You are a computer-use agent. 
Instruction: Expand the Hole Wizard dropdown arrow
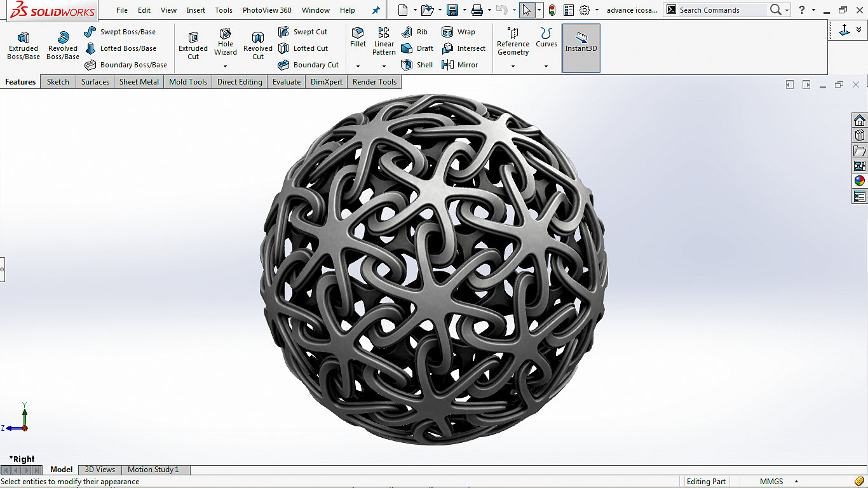[225, 66]
